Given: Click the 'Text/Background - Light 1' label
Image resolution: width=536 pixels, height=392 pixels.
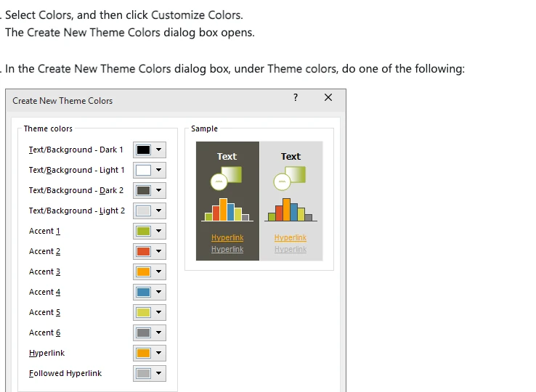Looking at the screenshot, I should (76, 170).
